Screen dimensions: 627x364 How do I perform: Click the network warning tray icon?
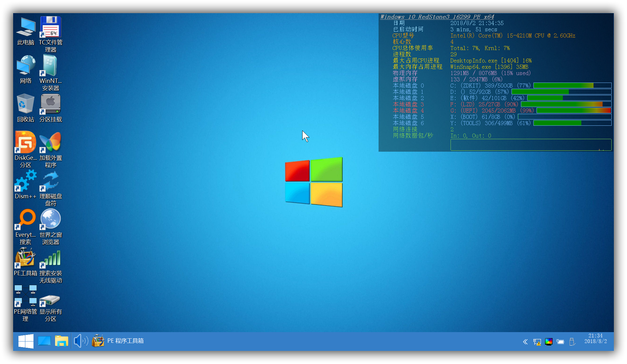(537, 342)
